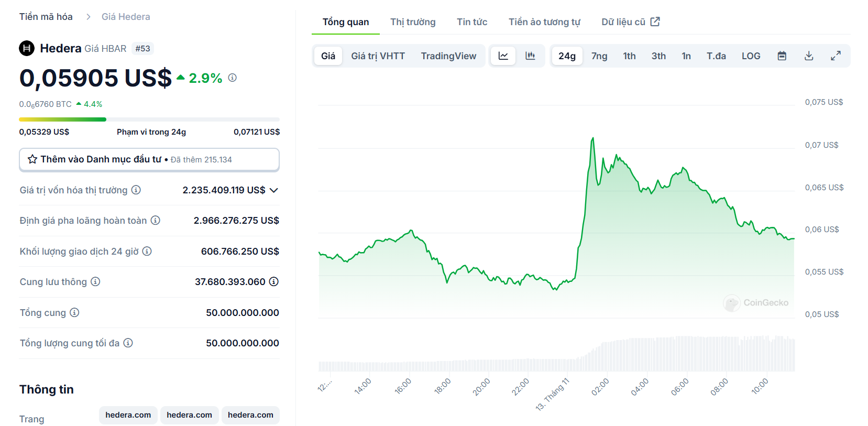This screenshot has width=868, height=426.
Task: Expand chart to fullscreen
Action: pos(836,56)
